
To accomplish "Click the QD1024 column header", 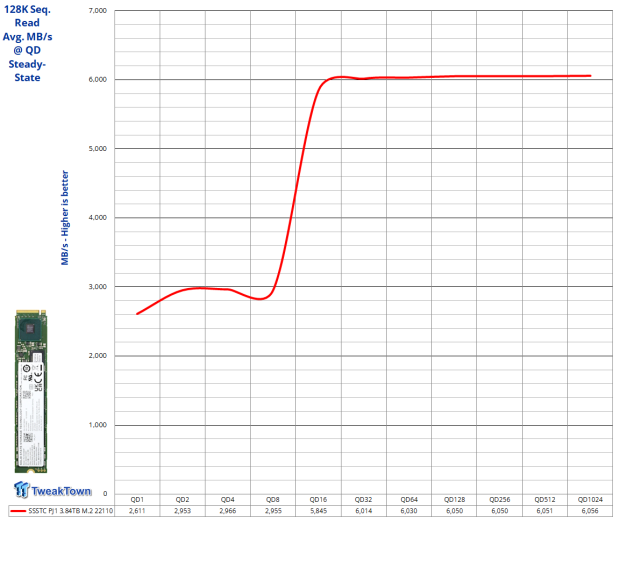I will (590, 500).
